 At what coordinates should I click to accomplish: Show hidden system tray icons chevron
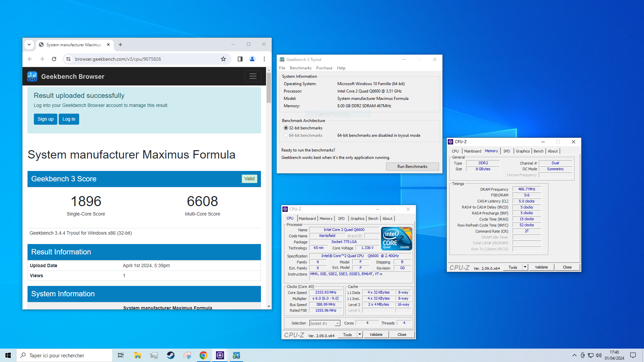(575, 355)
